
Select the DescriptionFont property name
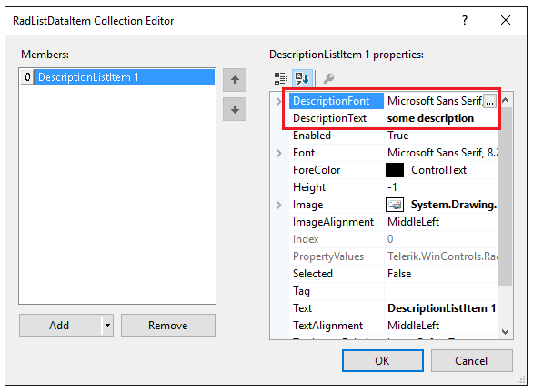point(331,101)
